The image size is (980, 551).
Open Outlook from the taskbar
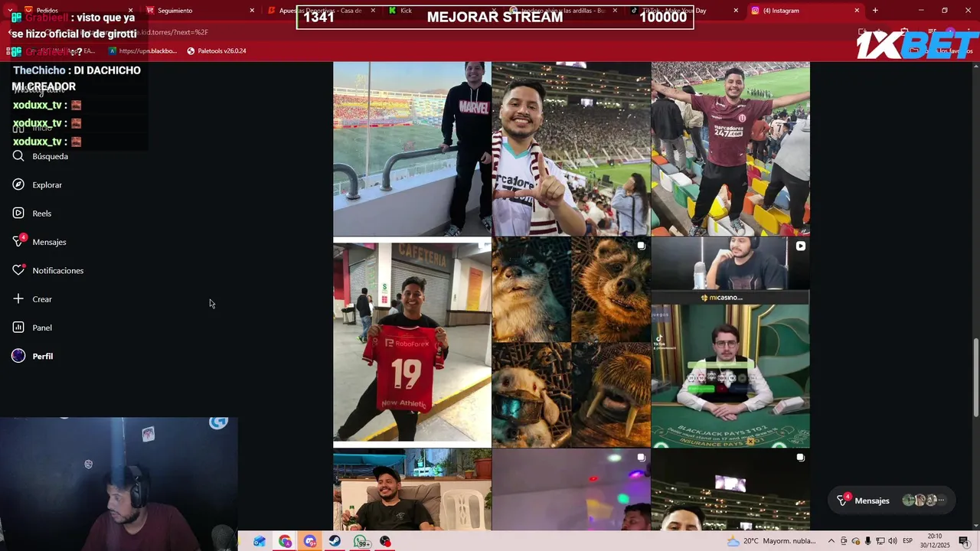(x=260, y=541)
